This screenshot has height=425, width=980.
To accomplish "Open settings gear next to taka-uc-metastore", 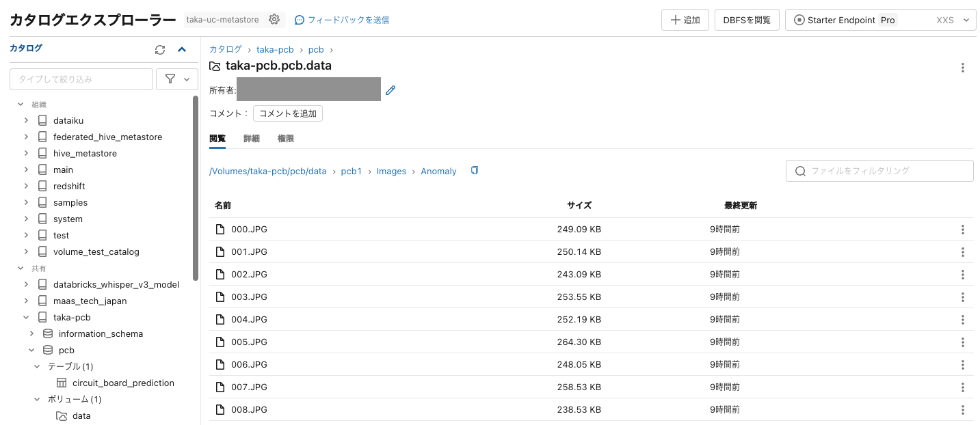I will pos(274,19).
